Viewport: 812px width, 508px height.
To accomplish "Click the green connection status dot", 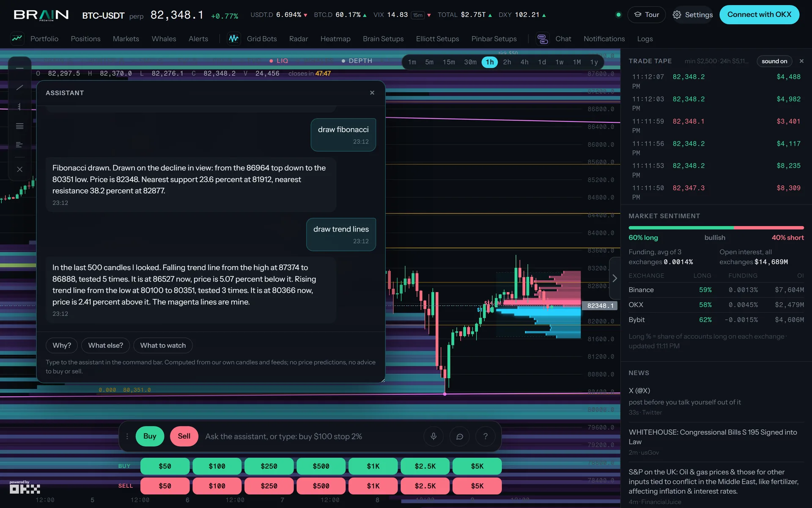I will coord(618,15).
